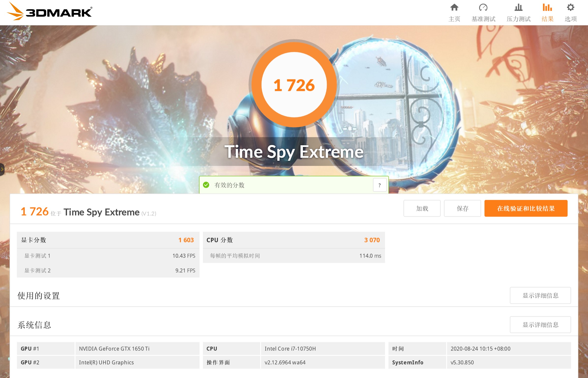Click the Time Spy Extreme banner title
The height and width of the screenshot is (378, 588).
(x=294, y=152)
